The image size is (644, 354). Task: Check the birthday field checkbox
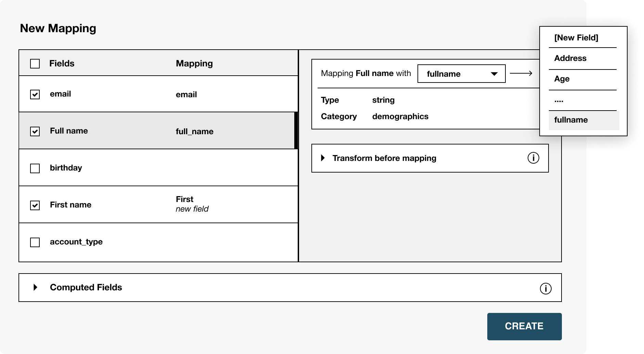click(x=35, y=168)
